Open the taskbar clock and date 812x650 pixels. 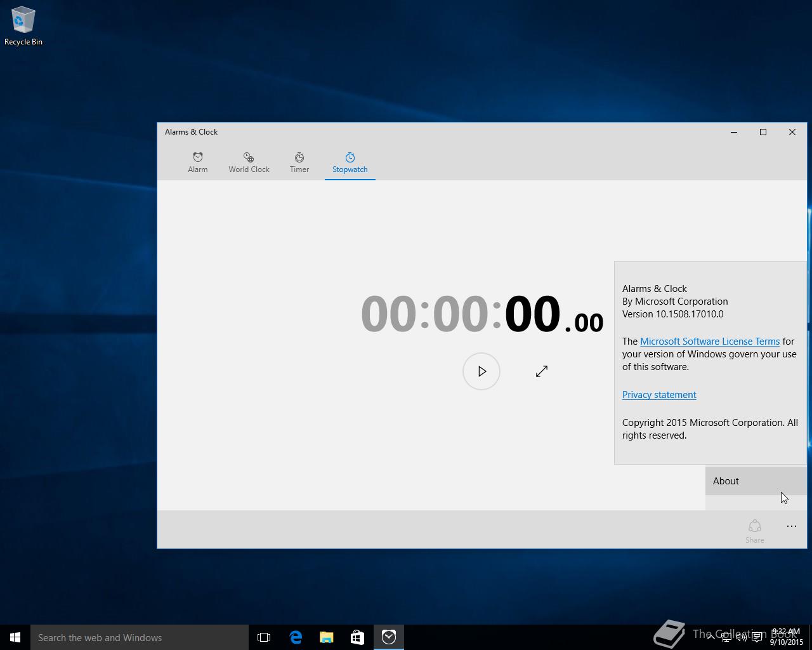787,637
